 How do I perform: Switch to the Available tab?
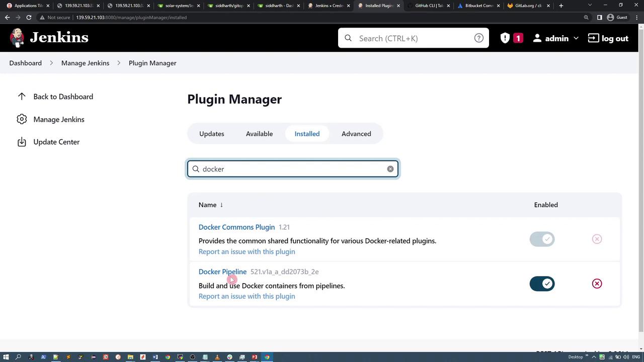click(x=259, y=134)
